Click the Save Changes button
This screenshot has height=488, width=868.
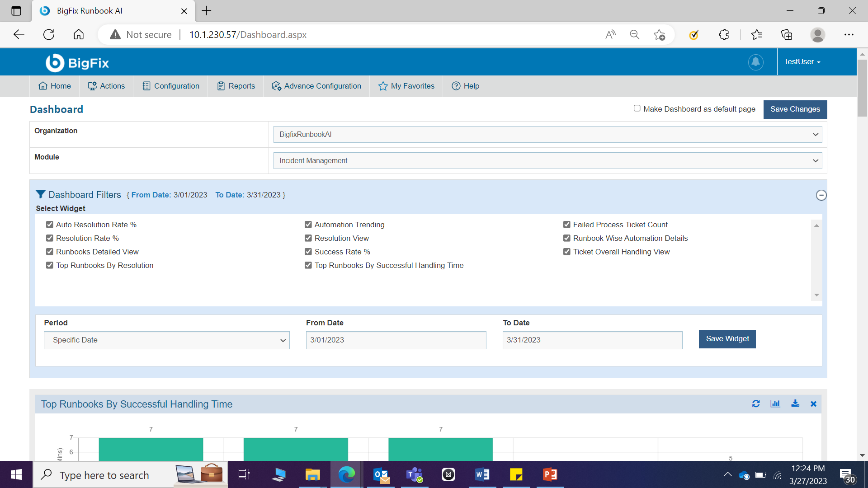click(x=795, y=109)
